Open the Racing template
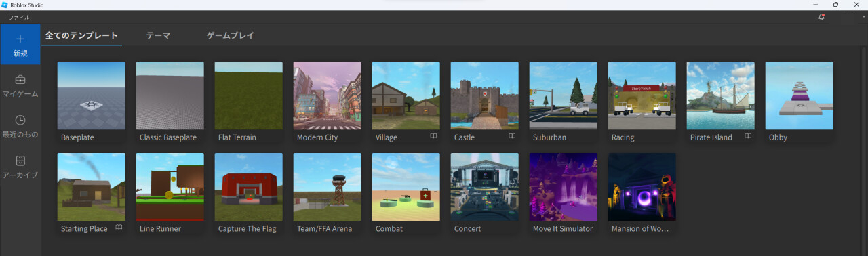The height and width of the screenshot is (256, 868). pos(642,95)
